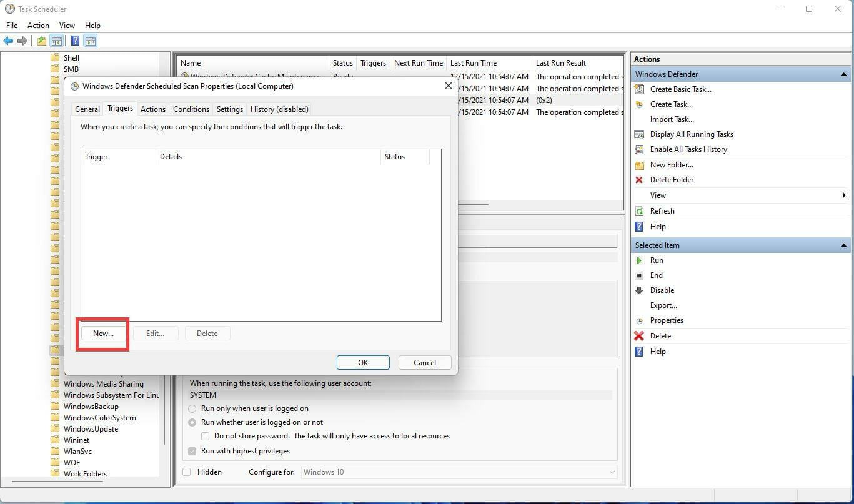Screen dimensions: 854x504
Task: Click the WOF folder icon in the tree
Action: pyautogui.click(x=55, y=463)
